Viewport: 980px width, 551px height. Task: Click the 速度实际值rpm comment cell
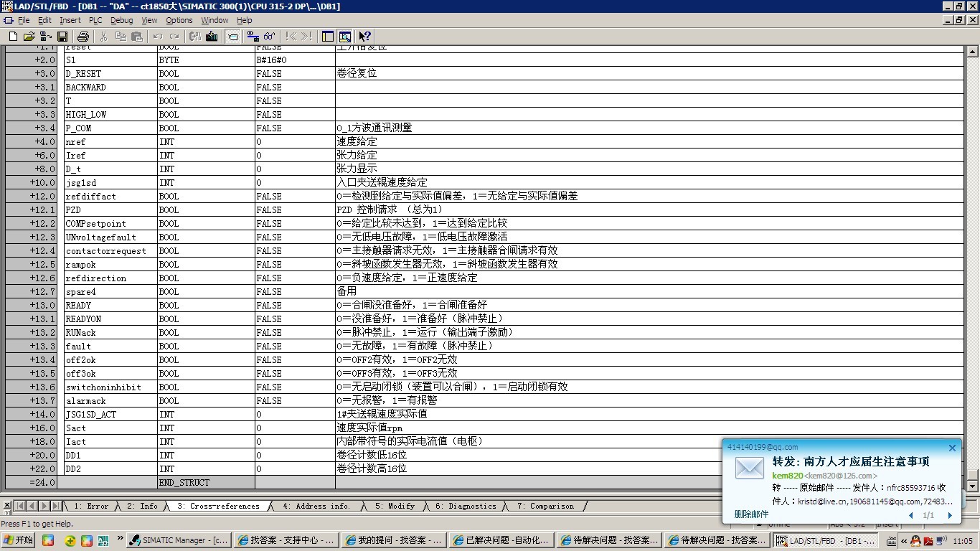(x=649, y=428)
